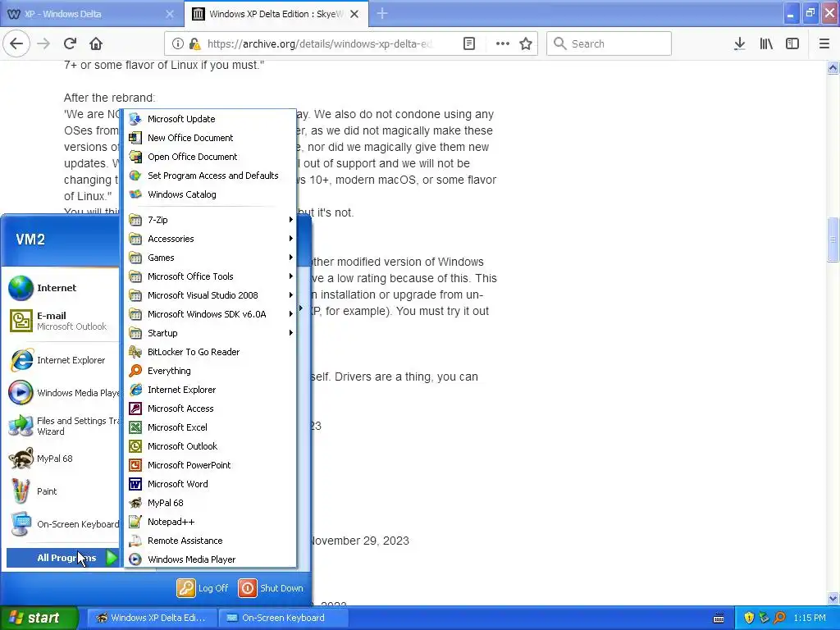Screen dimensions: 840x630
Task: Switch to On-Screen Keyboard taskbar button
Action: 284,618
